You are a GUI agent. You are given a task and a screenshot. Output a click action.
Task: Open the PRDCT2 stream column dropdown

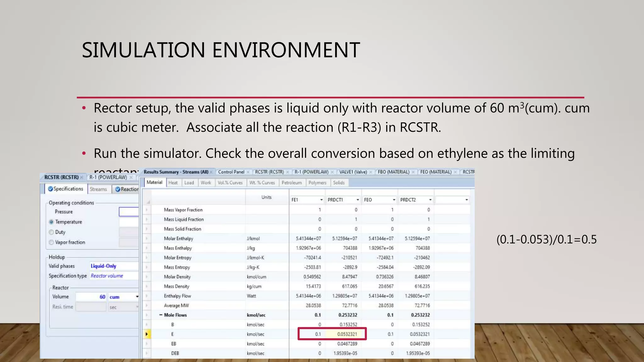coord(430,200)
